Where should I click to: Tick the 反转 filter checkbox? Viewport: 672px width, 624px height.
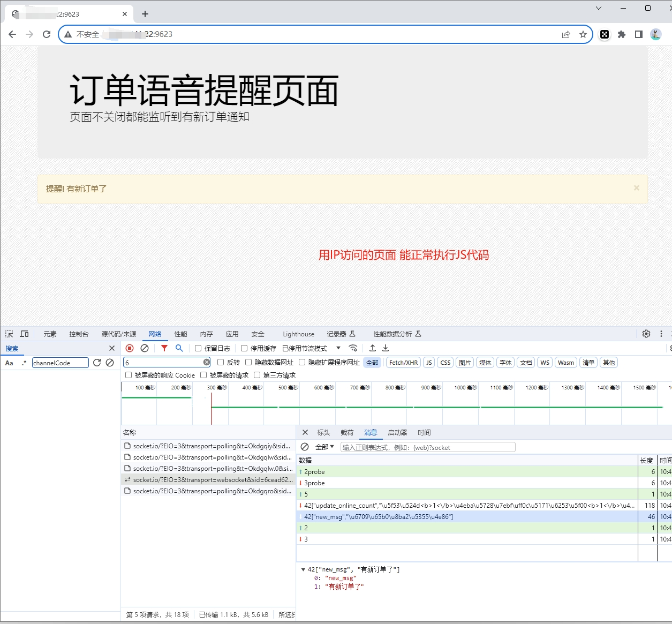coord(221,363)
